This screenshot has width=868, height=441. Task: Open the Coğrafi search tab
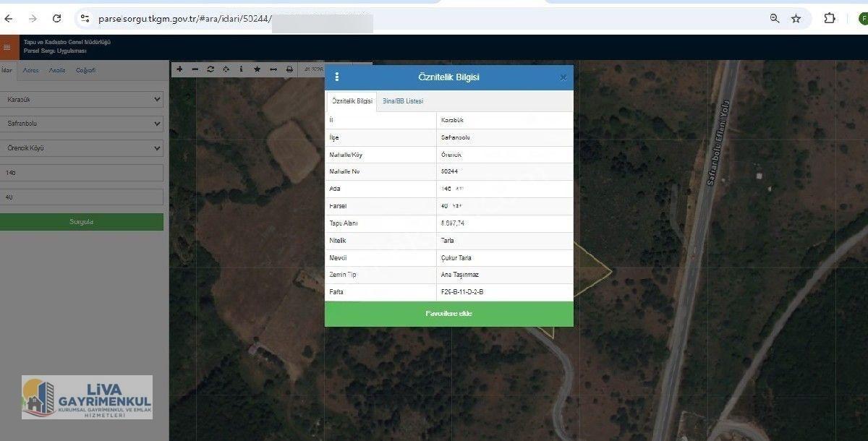(x=85, y=70)
